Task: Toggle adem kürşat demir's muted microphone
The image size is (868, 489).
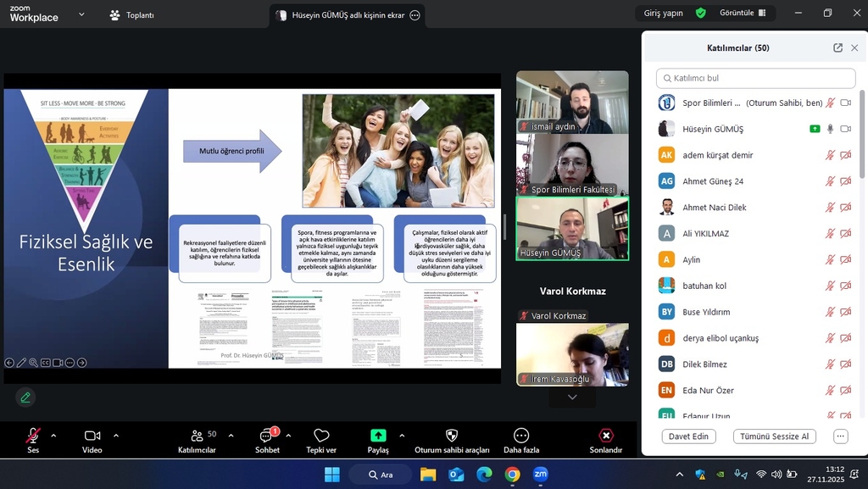Action: pyautogui.click(x=831, y=155)
